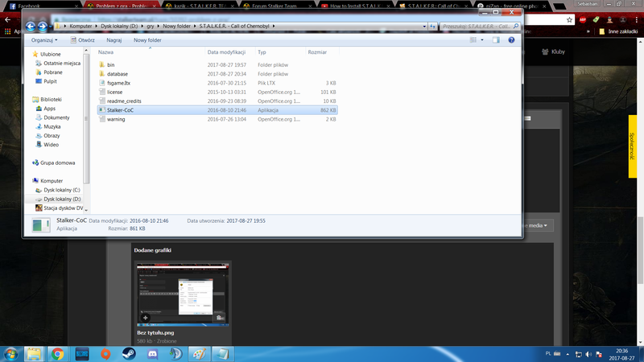Click the Windows Start button

click(11, 352)
